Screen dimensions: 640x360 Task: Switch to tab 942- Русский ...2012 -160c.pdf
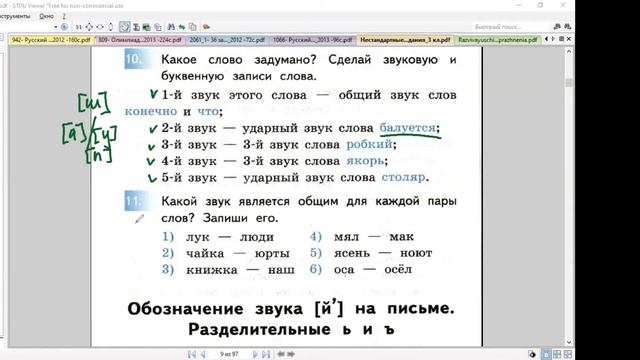[x=51, y=40]
